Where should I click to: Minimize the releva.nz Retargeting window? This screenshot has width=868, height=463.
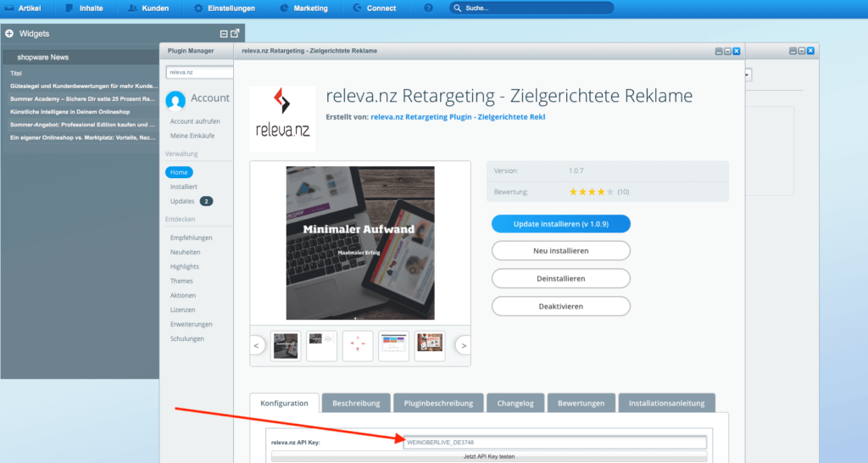pyautogui.click(x=719, y=51)
